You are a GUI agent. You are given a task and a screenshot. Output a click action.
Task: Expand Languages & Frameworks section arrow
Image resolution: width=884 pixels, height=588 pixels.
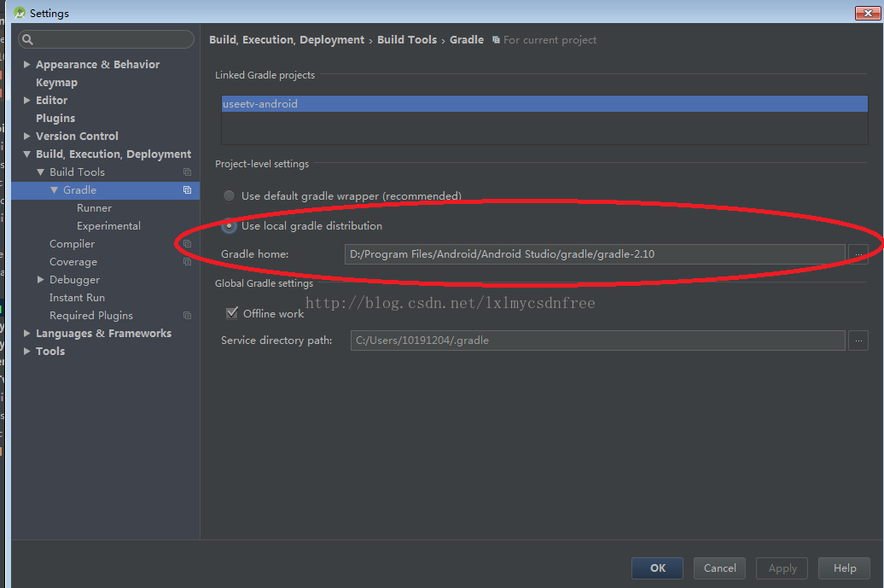click(26, 333)
